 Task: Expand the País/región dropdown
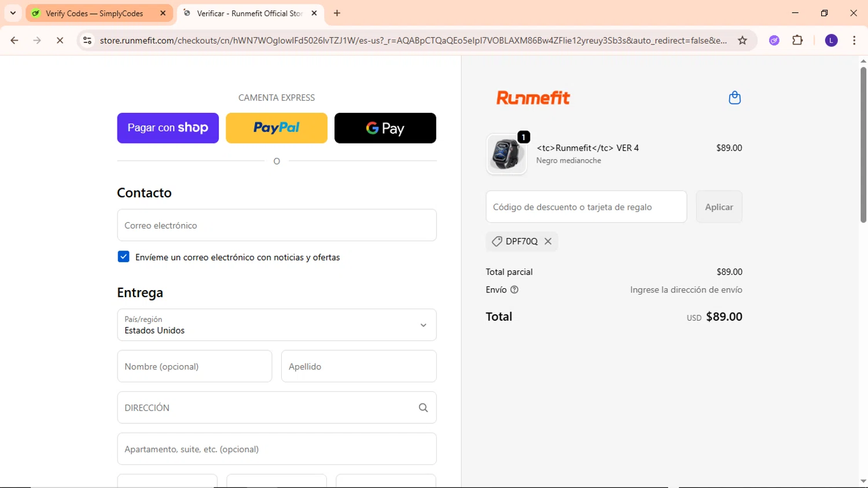click(277, 325)
